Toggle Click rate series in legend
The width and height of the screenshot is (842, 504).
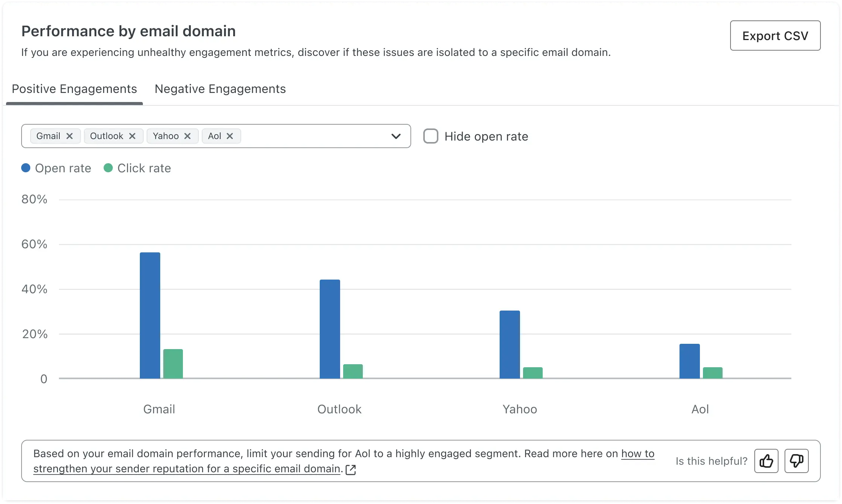pyautogui.click(x=144, y=168)
